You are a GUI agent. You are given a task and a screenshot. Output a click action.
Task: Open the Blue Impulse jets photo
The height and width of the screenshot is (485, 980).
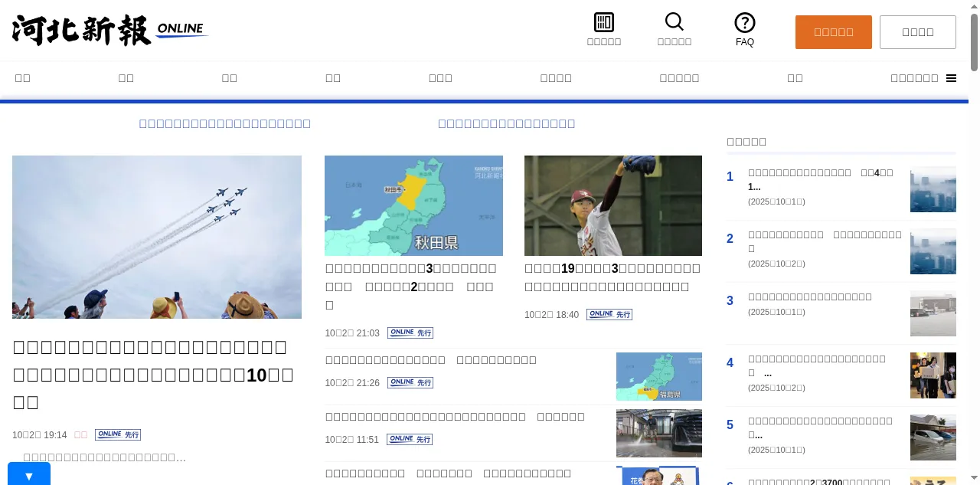point(157,237)
